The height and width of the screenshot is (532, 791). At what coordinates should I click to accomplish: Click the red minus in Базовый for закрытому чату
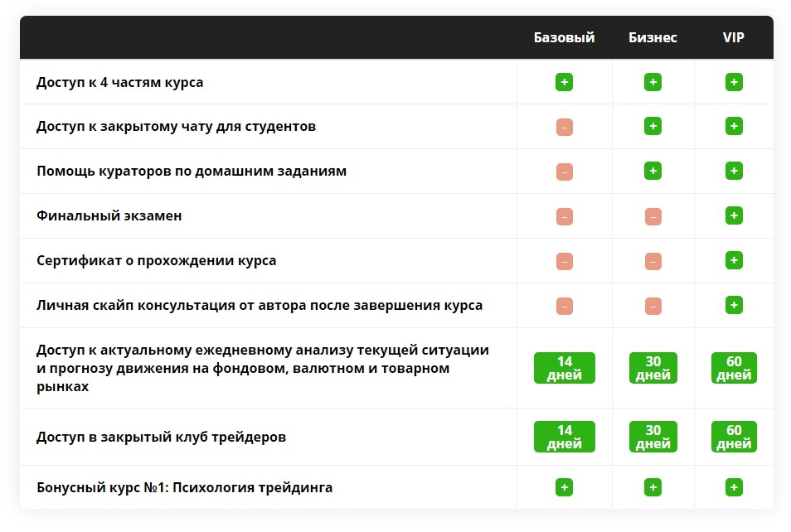(564, 127)
